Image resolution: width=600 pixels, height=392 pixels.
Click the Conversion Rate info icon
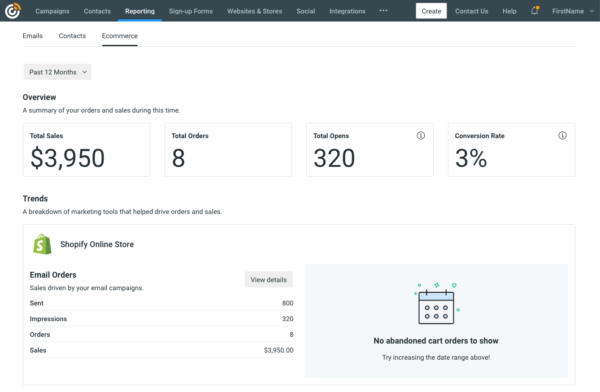pyautogui.click(x=562, y=136)
